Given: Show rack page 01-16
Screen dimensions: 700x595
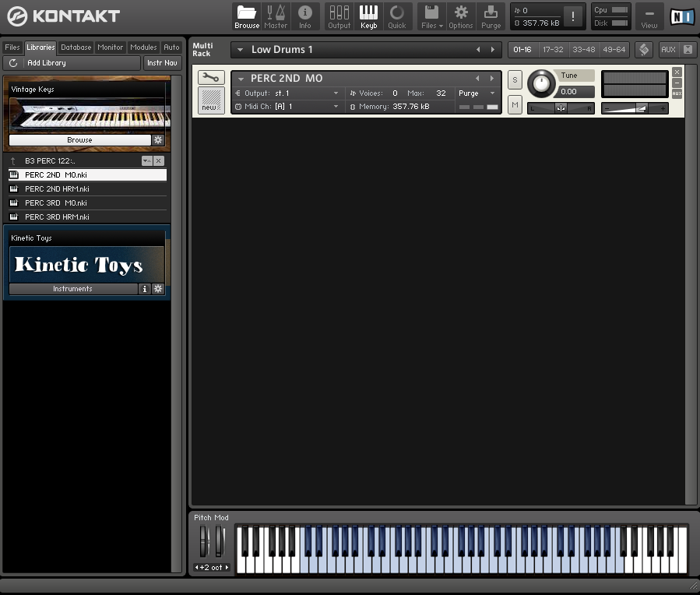Looking at the screenshot, I should [x=522, y=50].
